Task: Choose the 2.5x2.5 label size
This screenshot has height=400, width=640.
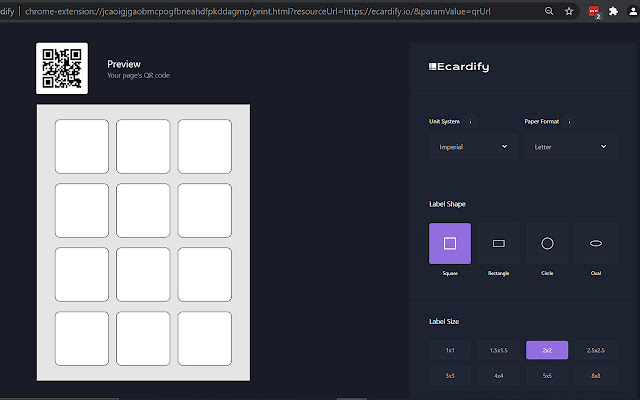Action: coord(596,350)
